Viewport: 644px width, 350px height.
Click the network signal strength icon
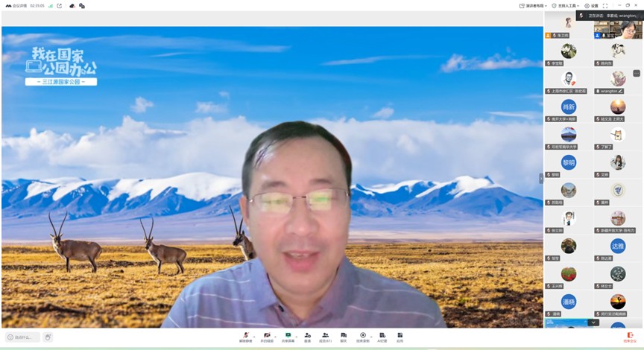click(51, 5)
